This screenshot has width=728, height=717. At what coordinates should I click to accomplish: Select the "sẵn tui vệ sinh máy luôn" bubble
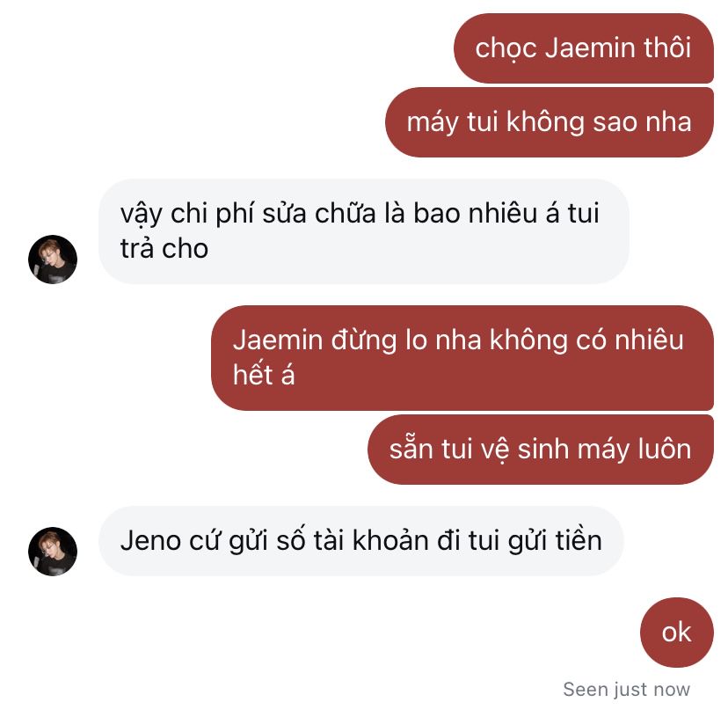click(541, 450)
